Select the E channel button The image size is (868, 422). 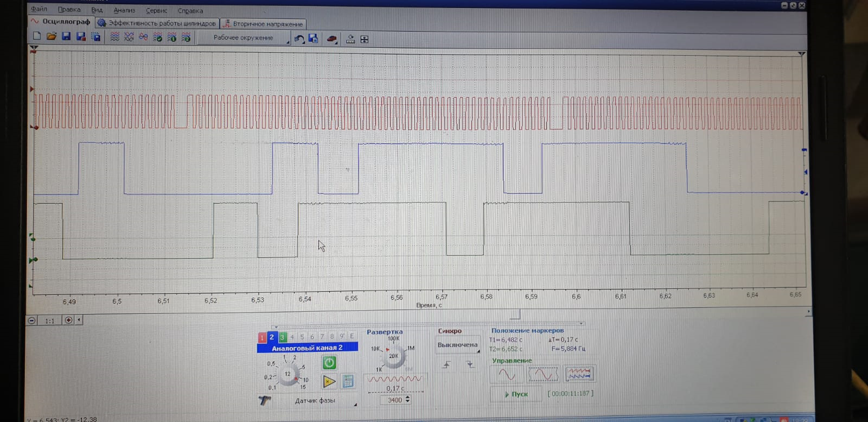click(352, 336)
